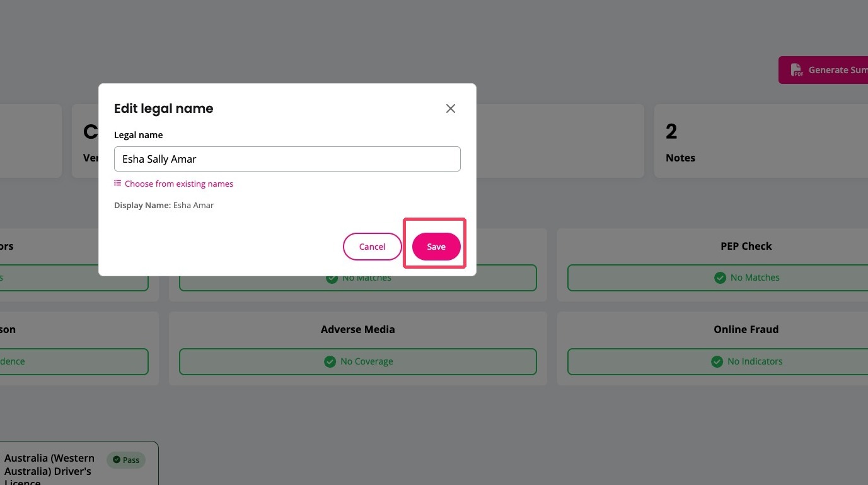Open Australia Western Australia Driver's Licence card

click(x=79, y=463)
